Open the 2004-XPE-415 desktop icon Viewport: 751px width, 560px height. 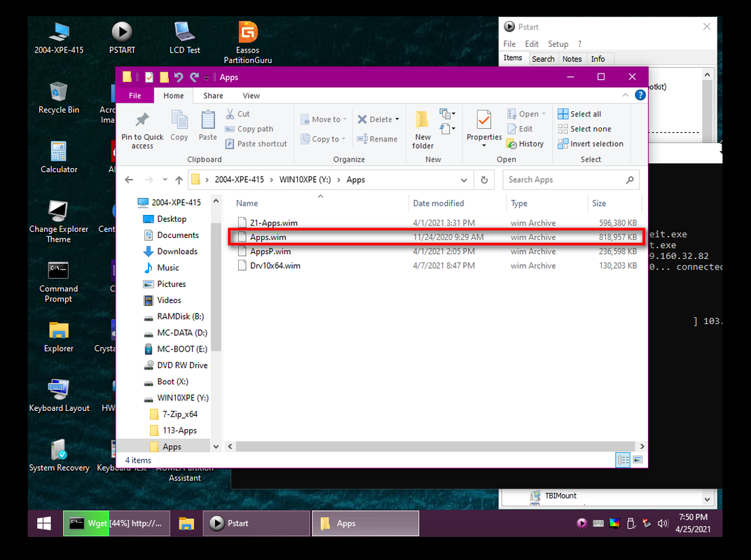pyautogui.click(x=59, y=37)
